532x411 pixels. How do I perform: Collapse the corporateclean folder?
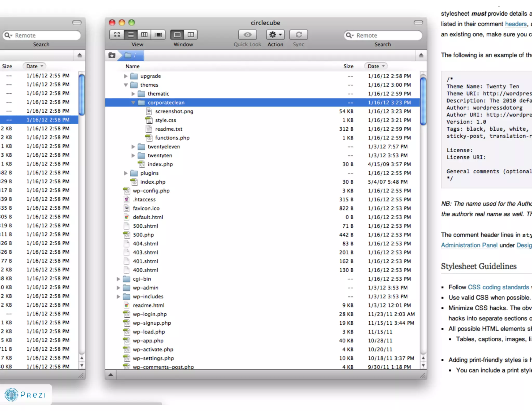pos(133,103)
